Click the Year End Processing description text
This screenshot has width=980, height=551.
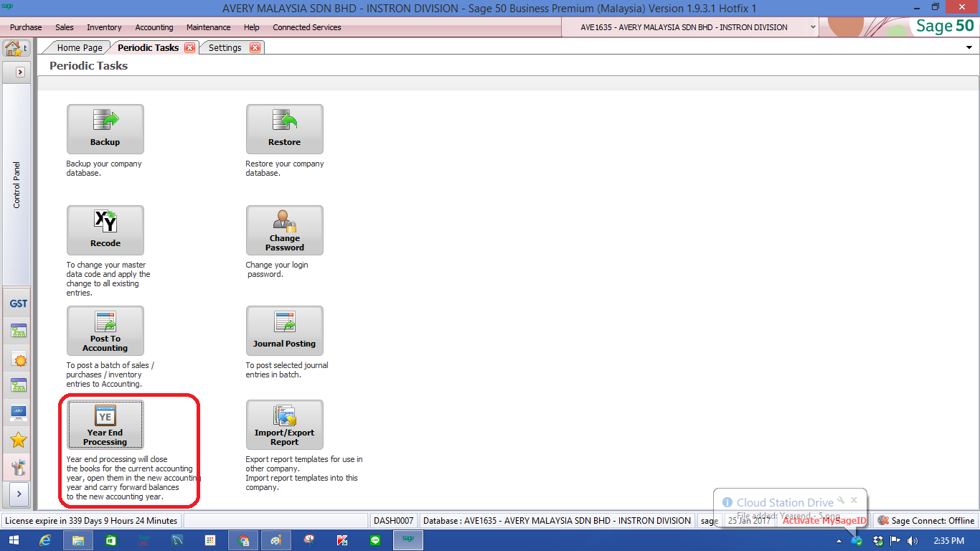133,478
